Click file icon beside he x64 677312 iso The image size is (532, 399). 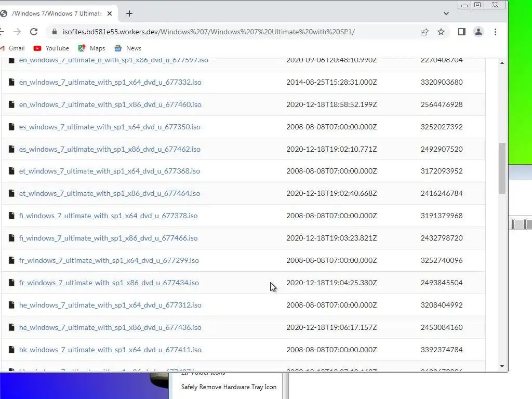11,305
